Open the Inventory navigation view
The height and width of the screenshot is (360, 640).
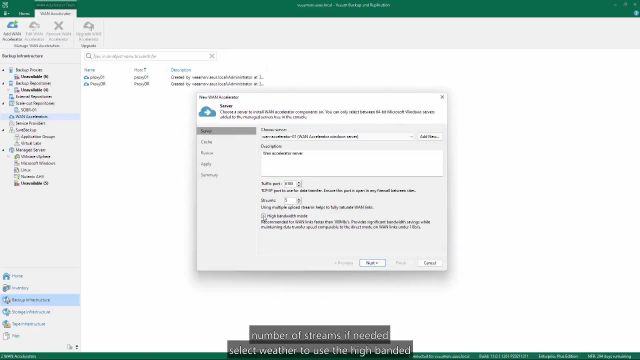pos(40,288)
